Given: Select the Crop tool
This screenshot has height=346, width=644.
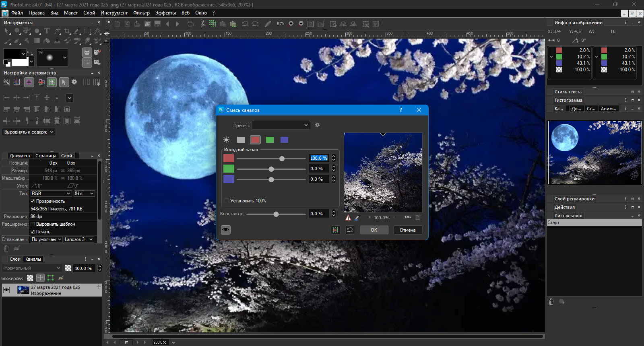Looking at the screenshot, I should point(67,31).
